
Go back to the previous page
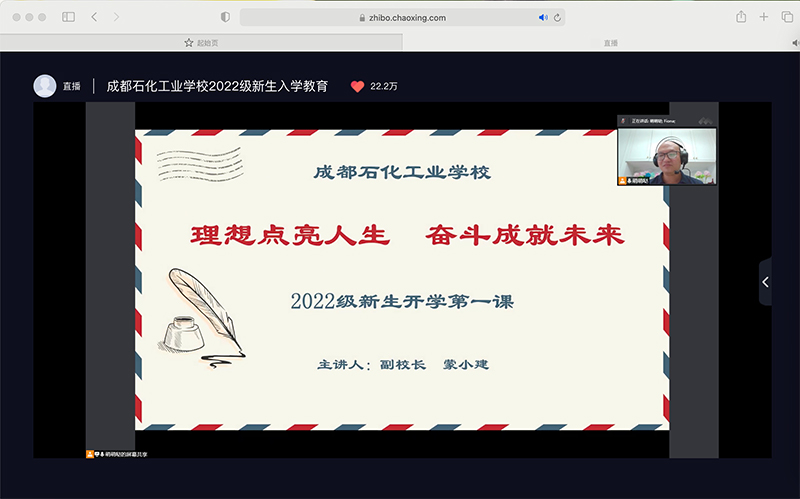point(94,17)
